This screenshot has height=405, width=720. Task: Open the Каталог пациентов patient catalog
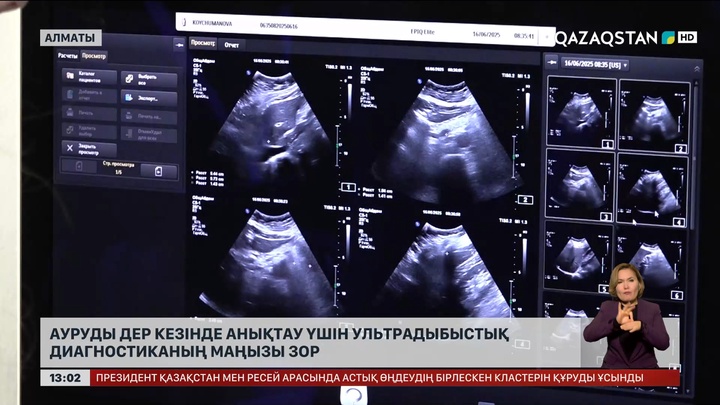[90, 78]
